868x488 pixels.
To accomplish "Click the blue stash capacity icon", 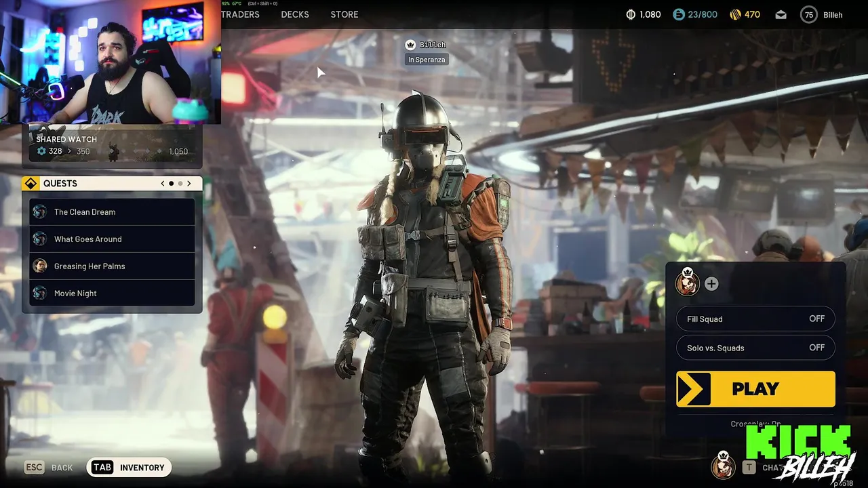I will tap(679, 14).
